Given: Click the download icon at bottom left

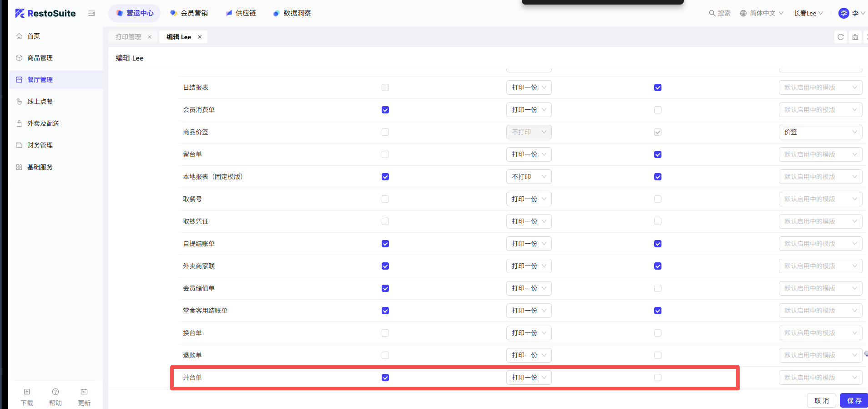Looking at the screenshot, I should pyautogui.click(x=27, y=392).
